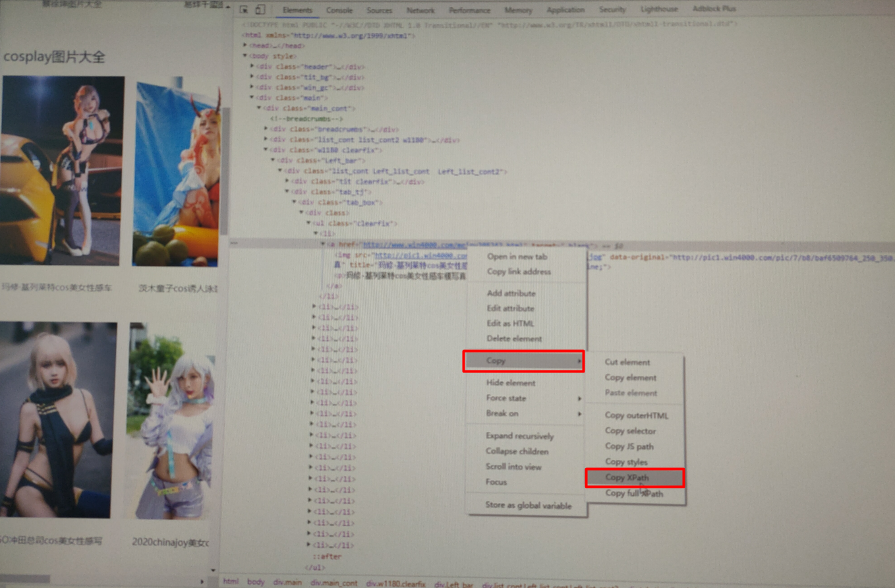Screen dimensions: 895x588
Task: Open Copy submenu arrow in context menu
Action: 579,361
